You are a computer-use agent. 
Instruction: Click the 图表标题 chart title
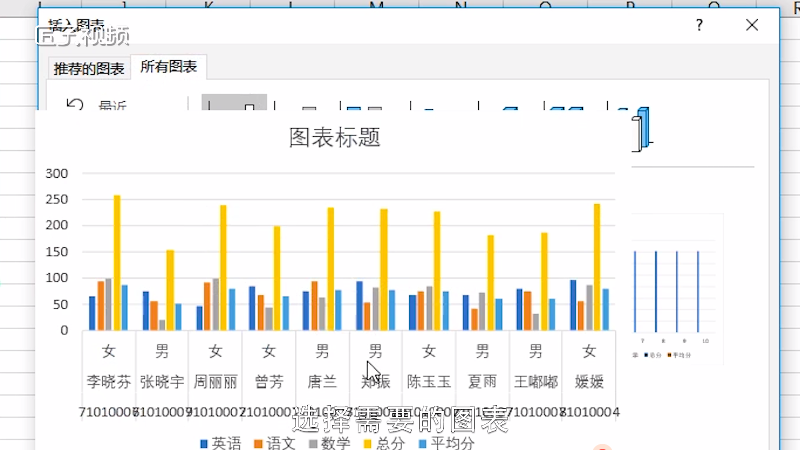coord(334,137)
